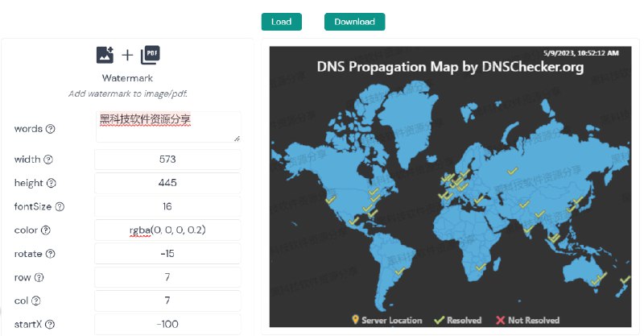Click help icon next to fontSize
This screenshot has height=336, width=644.
coord(60,206)
